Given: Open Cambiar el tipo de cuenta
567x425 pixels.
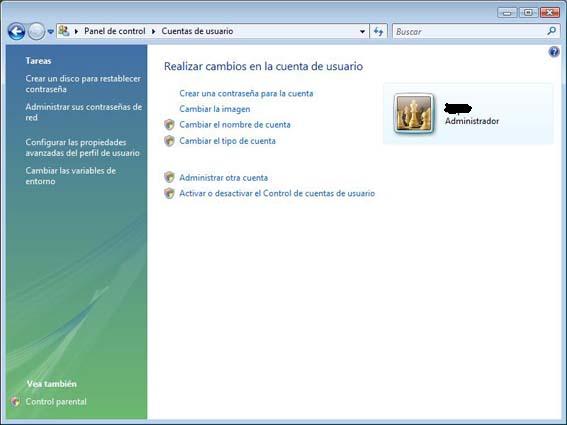Looking at the screenshot, I should click(227, 141).
